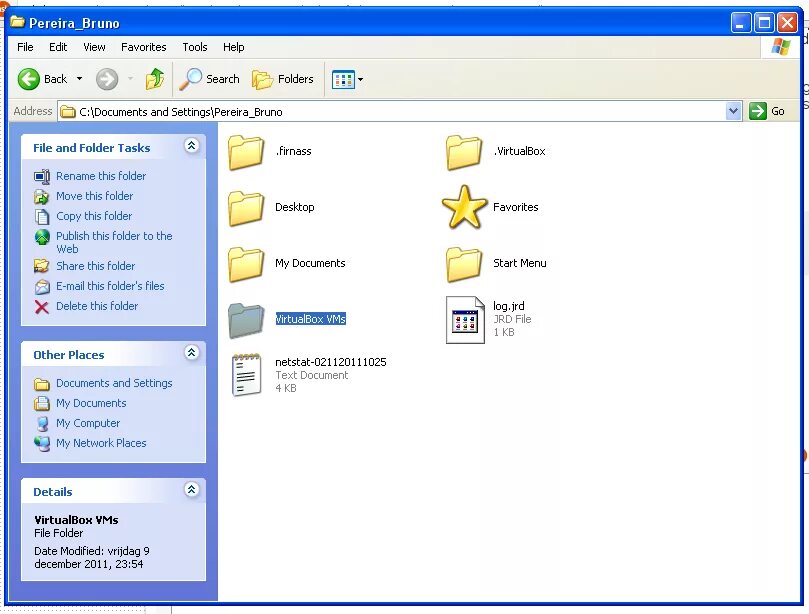Go back with the green Back arrow
Image resolution: width=809 pixels, height=614 pixels.
tap(28, 79)
